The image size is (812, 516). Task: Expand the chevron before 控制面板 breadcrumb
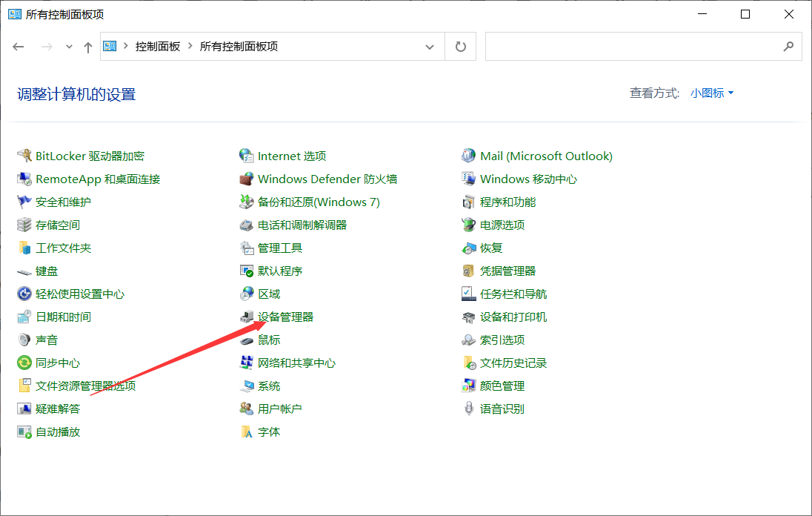point(126,46)
